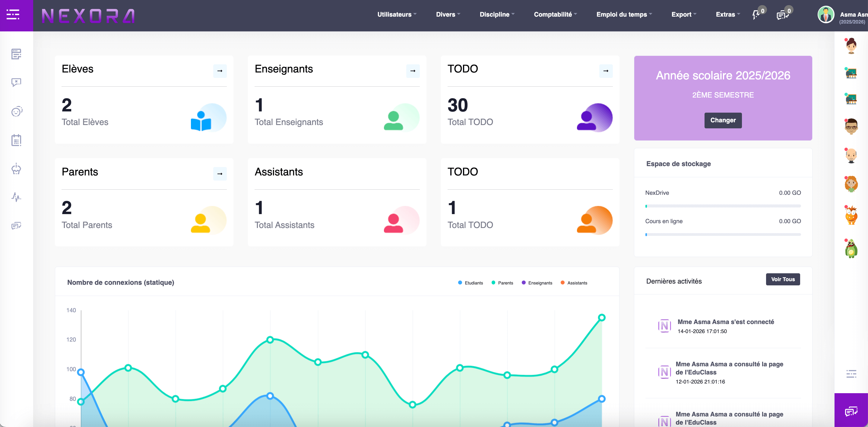Open the chat bubbles icon at sidebar bottom
The width and height of the screenshot is (868, 427).
(16, 226)
